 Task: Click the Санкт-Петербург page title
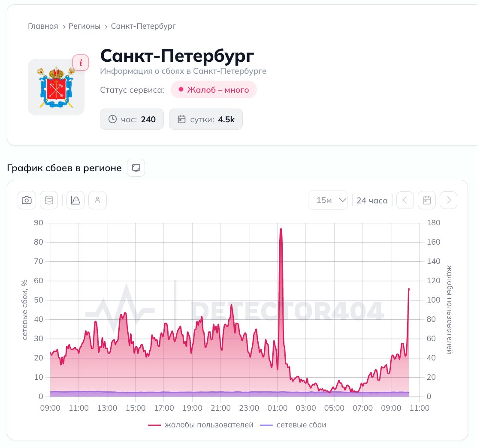click(177, 56)
